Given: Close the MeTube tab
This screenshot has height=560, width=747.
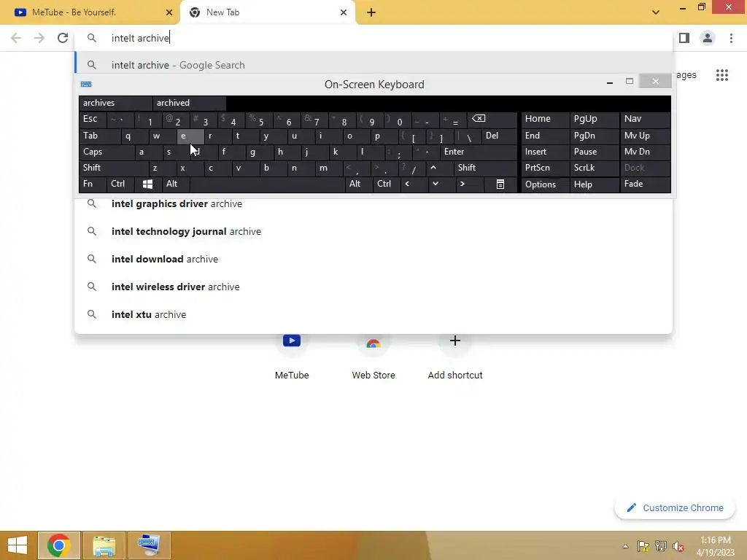Looking at the screenshot, I should pos(169,12).
